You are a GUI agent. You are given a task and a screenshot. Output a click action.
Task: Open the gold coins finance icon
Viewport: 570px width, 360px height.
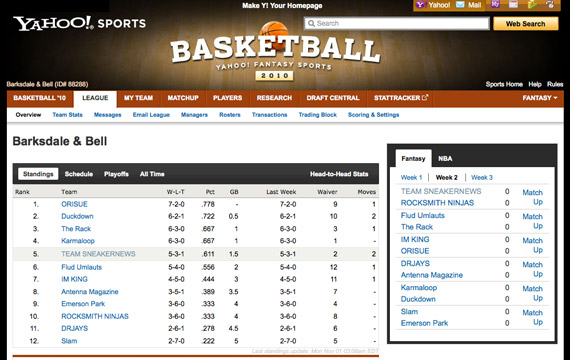click(532, 4)
